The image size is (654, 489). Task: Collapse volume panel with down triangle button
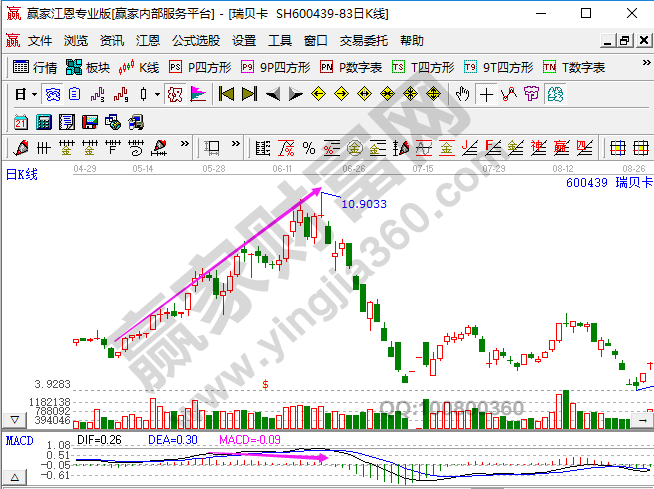point(15,420)
